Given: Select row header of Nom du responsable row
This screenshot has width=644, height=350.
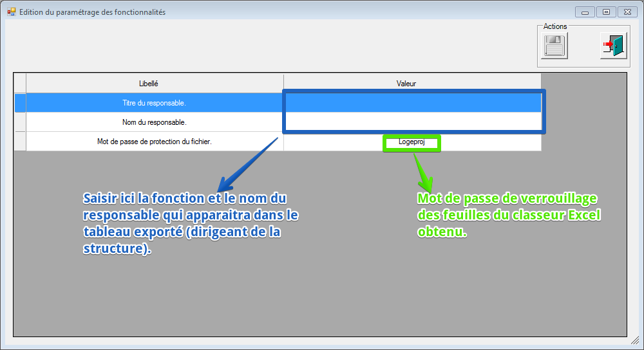Looking at the screenshot, I should point(20,122).
